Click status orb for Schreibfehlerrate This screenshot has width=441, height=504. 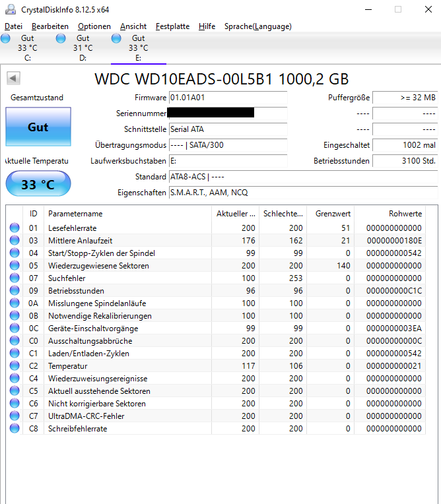click(x=15, y=428)
